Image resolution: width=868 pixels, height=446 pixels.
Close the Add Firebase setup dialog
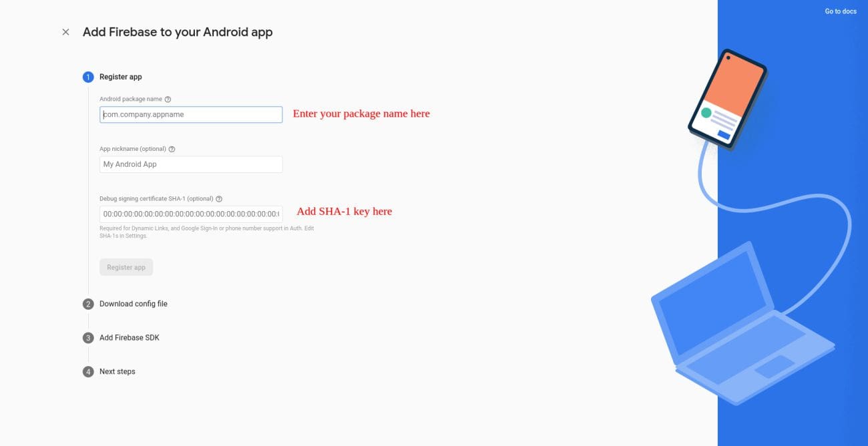pos(65,32)
